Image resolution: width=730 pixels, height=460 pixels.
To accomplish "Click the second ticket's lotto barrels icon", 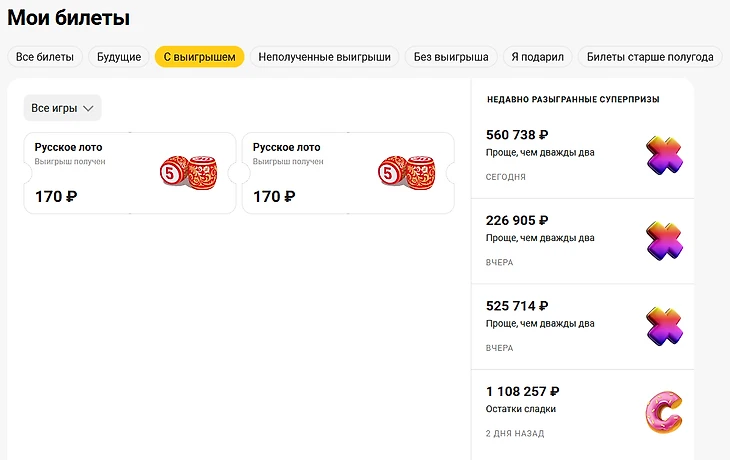I will (x=406, y=171).
